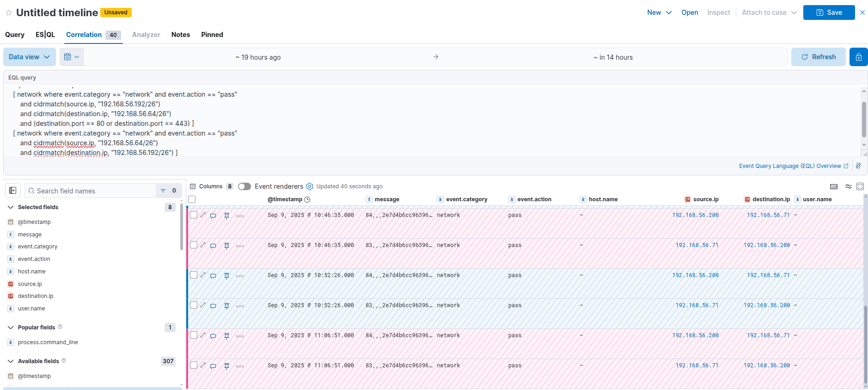Add a note to first event row
Image resolution: width=868 pixels, height=390 pixels.
213,216
